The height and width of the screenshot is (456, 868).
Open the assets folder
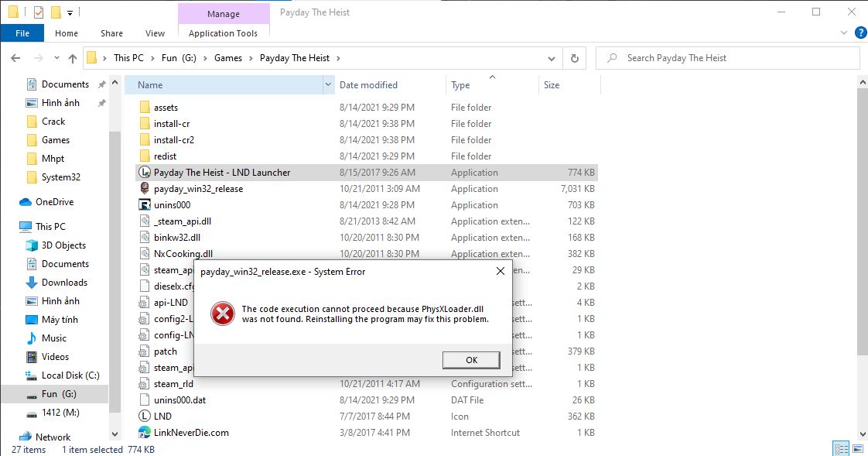(165, 108)
